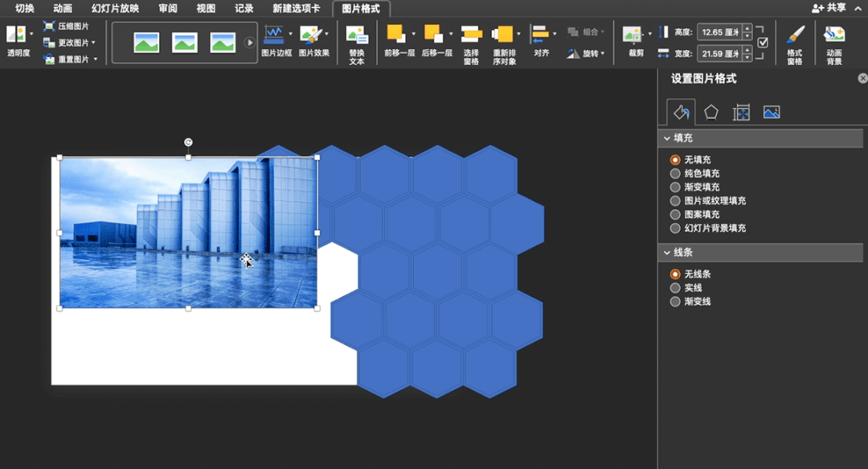The image size is (868, 469).
Task: Click 后移一层 send backward
Action: tap(436, 41)
